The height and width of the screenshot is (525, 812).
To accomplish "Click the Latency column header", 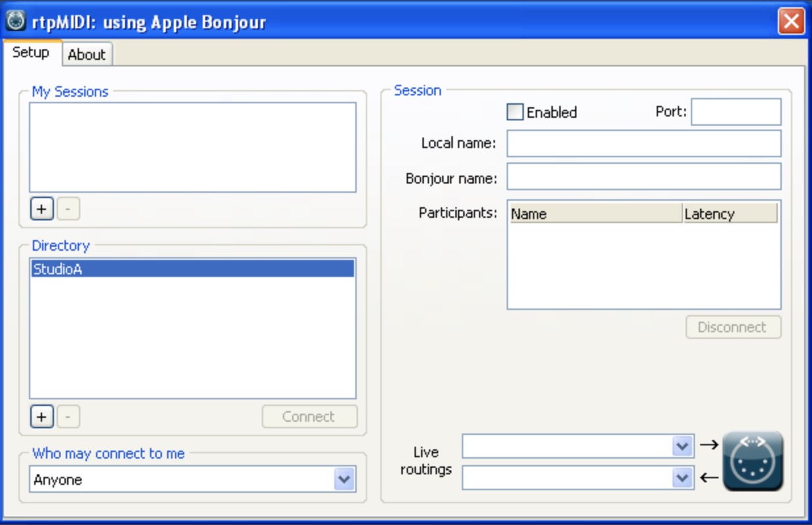I will point(730,213).
